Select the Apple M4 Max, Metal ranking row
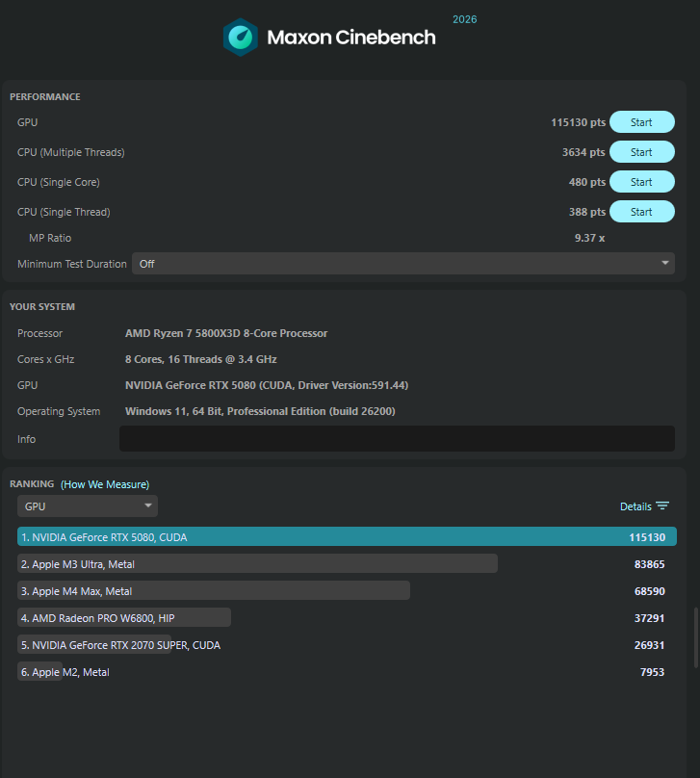This screenshot has width=700, height=778. [x=347, y=590]
